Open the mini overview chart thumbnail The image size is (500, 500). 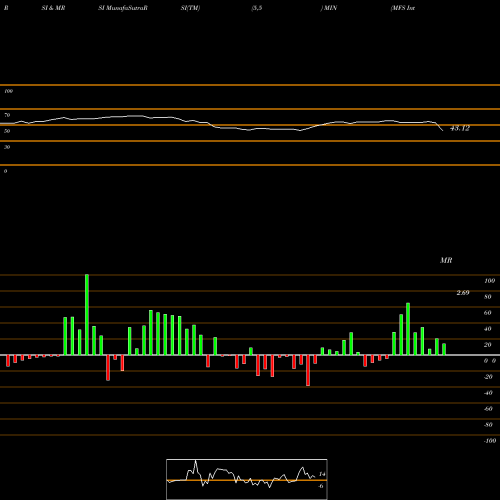247,479
